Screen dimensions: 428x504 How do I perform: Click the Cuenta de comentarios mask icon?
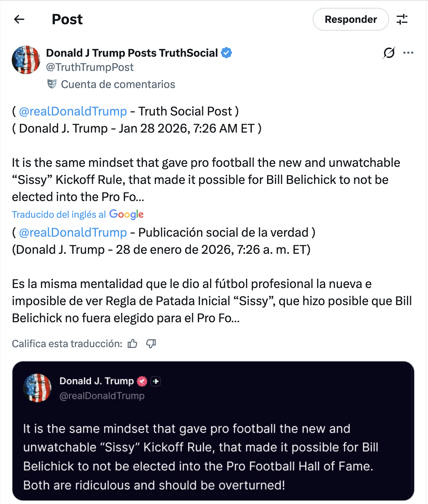[x=52, y=84]
